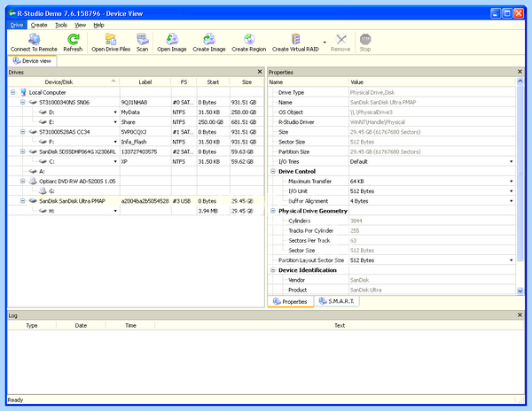The image size is (532, 411).
Task: Collapse the Drive Control property group
Action: 273,172
